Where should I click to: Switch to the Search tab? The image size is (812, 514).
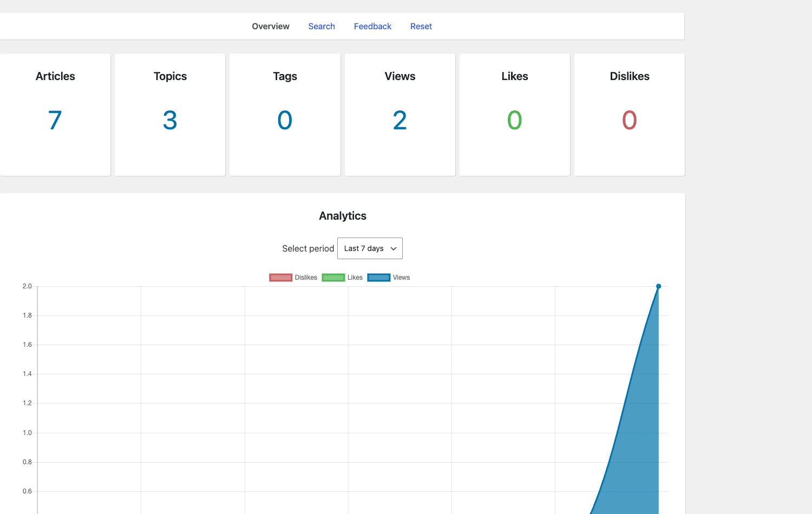coord(322,27)
